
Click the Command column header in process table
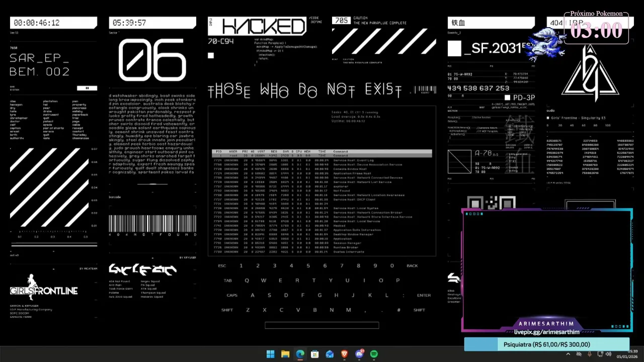point(340,151)
